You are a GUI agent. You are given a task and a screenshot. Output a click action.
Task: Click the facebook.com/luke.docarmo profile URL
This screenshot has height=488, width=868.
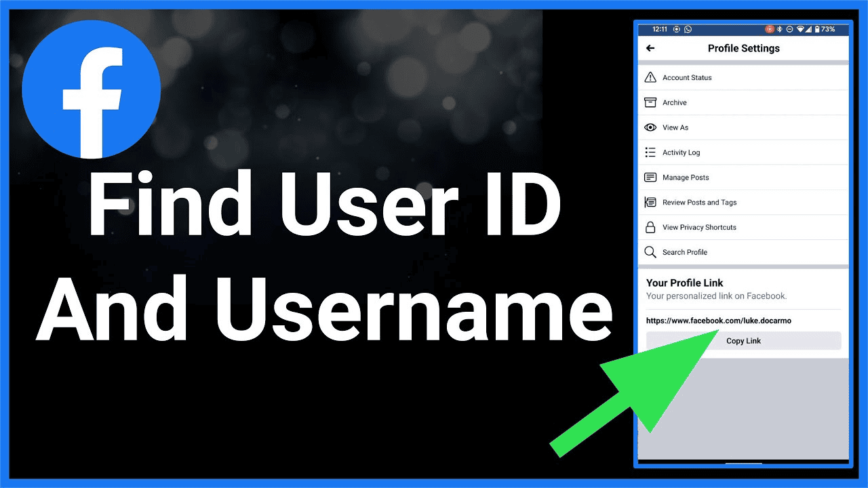coord(719,321)
